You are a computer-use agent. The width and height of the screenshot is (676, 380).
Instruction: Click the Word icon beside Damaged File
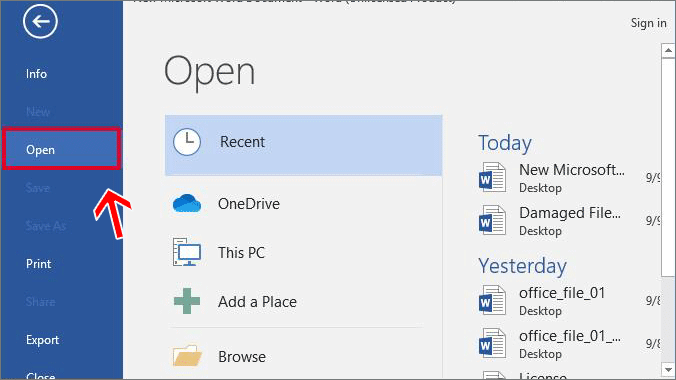coord(492,220)
